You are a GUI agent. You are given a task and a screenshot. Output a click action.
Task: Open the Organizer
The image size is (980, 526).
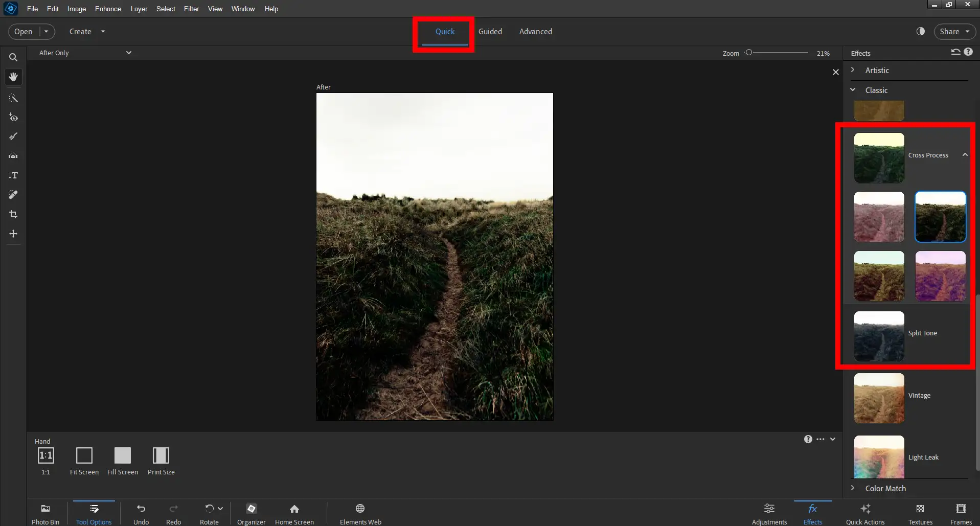pos(252,514)
